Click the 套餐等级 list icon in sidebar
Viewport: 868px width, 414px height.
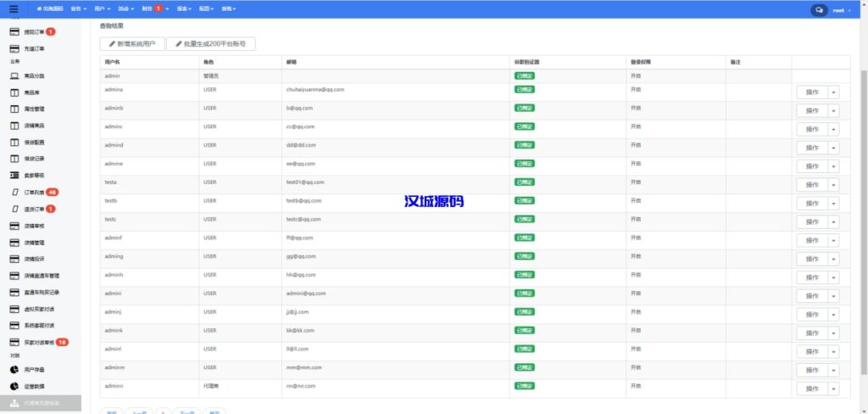14,176
